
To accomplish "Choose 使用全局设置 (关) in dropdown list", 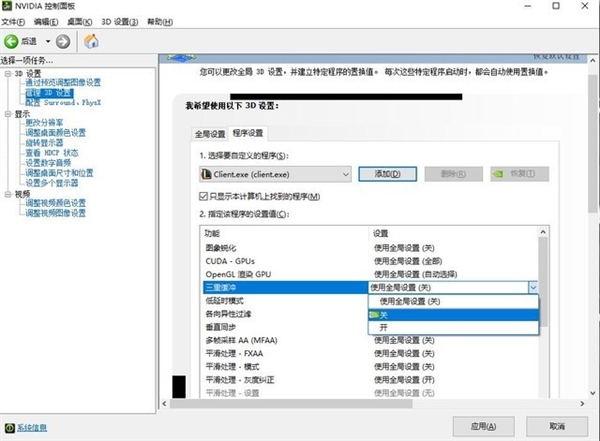I will (453, 301).
